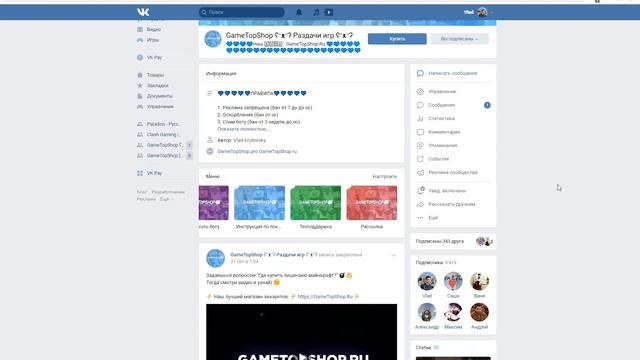Image resolution: width=640 pixels, height=360 pixels.
Task: Click the Реклама footer link
Action: (146, 199)
